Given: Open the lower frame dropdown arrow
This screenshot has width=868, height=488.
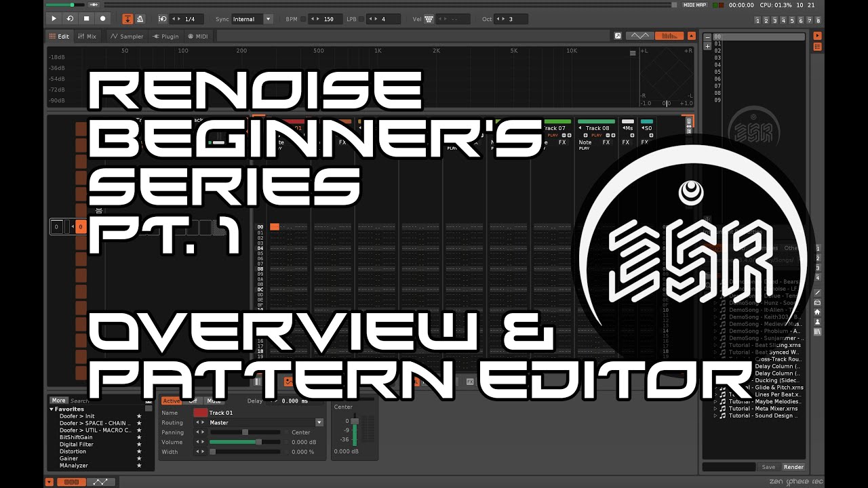Looking at the screenshot, I should pyautogui.click(x=50, y=482).
